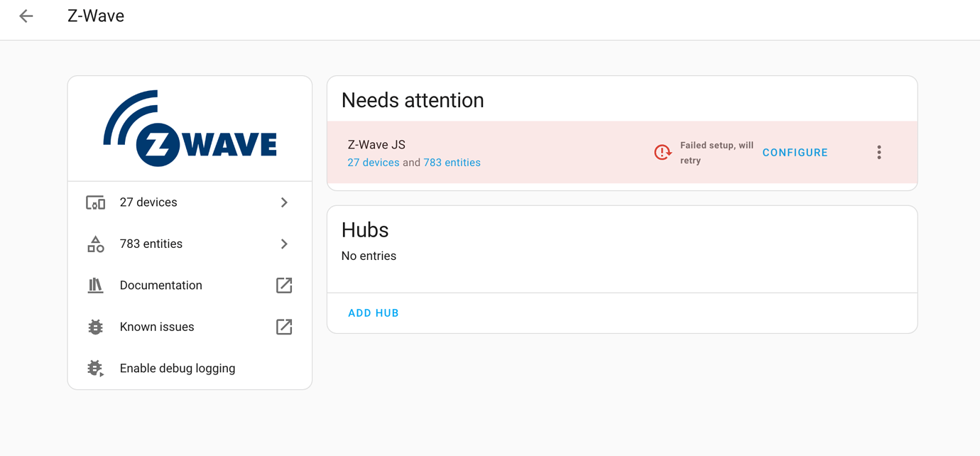Open the three-dot menu for Z-Wave JS
The image size is (980, 456).
878,152
